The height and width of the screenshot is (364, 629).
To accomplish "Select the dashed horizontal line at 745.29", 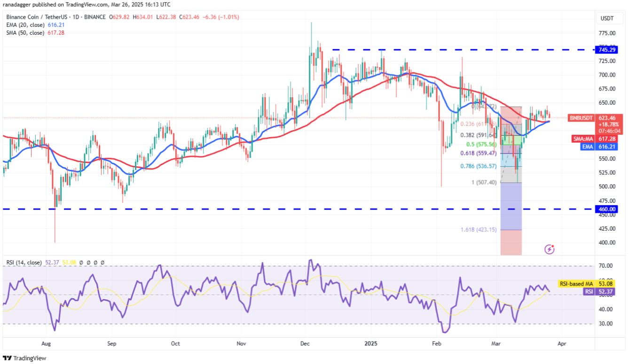I will (x=463, y=49).
